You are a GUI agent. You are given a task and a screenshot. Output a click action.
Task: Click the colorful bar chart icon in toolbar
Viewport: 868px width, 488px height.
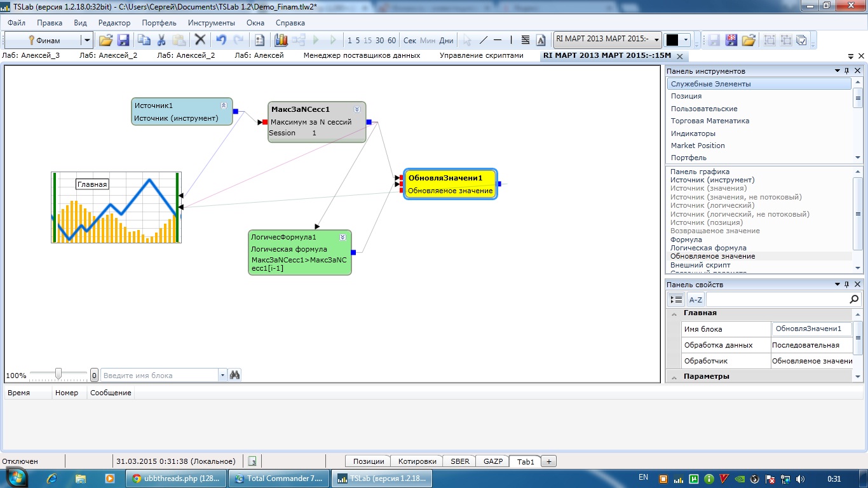[x=281, y=40]
